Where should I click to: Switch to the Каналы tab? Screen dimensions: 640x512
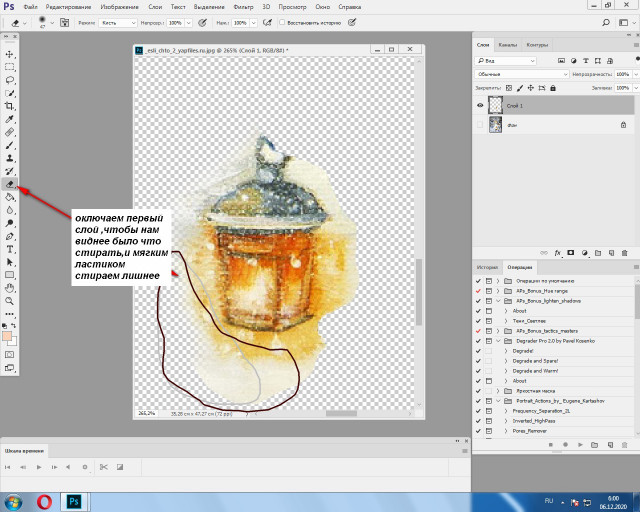point(508,45)
